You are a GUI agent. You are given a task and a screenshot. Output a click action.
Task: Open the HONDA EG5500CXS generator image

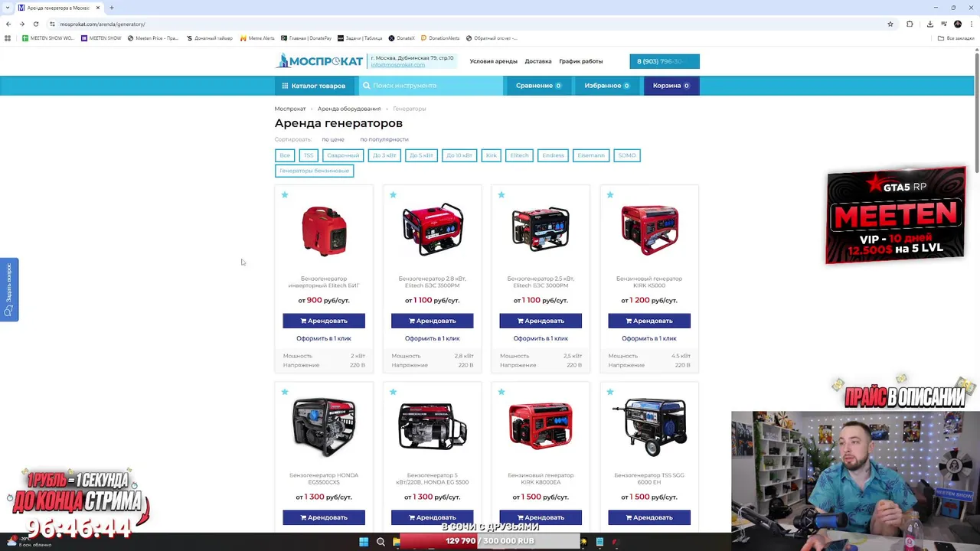pos(324,426)
